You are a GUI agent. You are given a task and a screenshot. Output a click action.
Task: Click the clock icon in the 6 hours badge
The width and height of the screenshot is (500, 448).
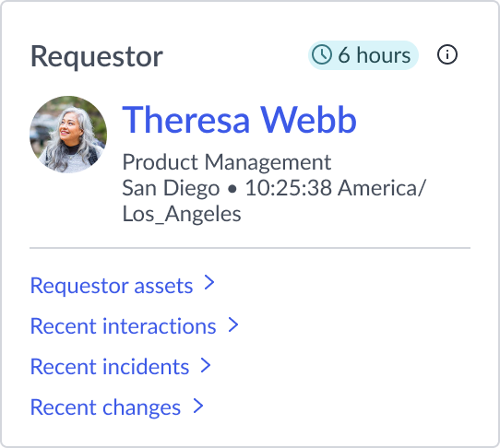pos(321,54)
